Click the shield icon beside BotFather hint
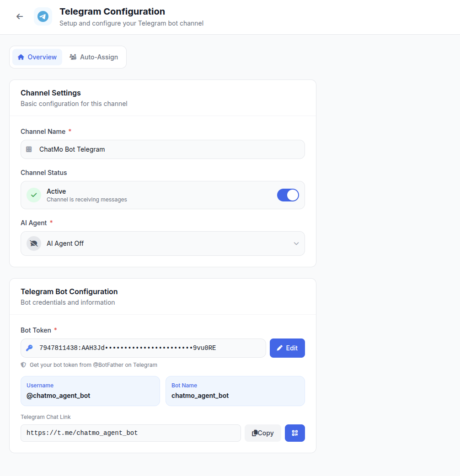This screenshot has height=476, width=460. click(x=23, y=365)
